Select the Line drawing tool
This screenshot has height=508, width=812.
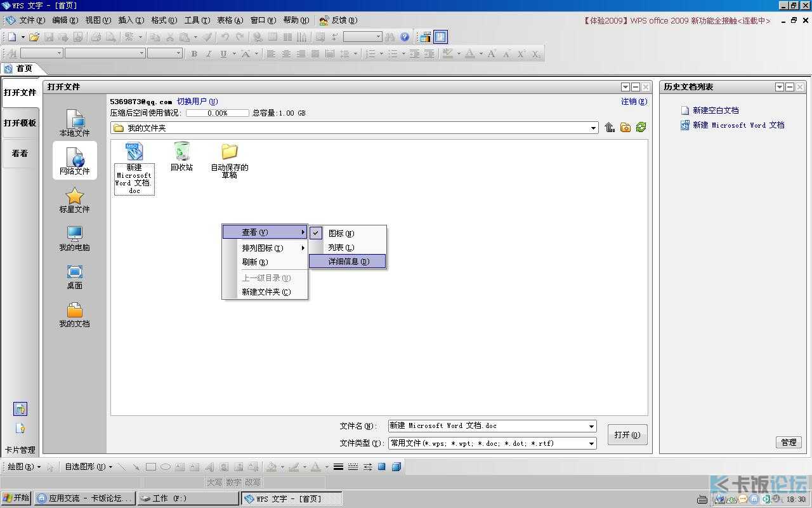point(122,467)
